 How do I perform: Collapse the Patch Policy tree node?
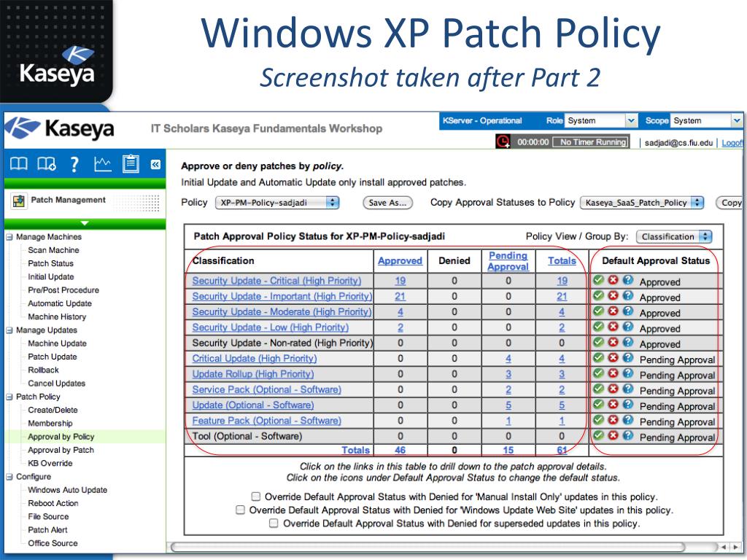pos(9,397)
